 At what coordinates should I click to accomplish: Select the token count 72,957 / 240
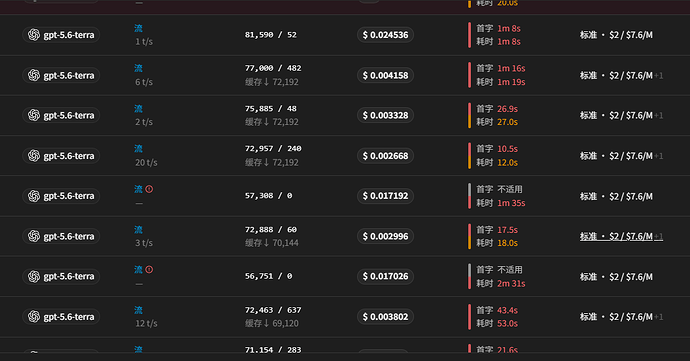click(273, 149)
